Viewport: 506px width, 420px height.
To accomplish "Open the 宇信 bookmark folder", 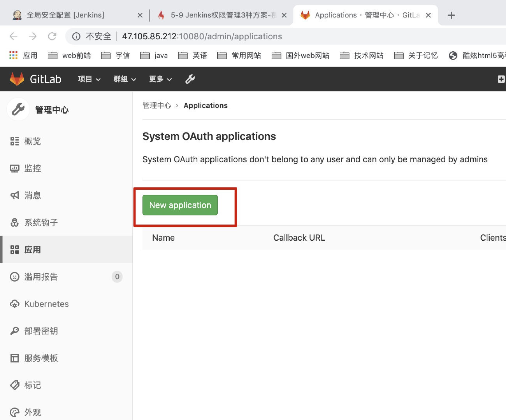I will 115,56.
